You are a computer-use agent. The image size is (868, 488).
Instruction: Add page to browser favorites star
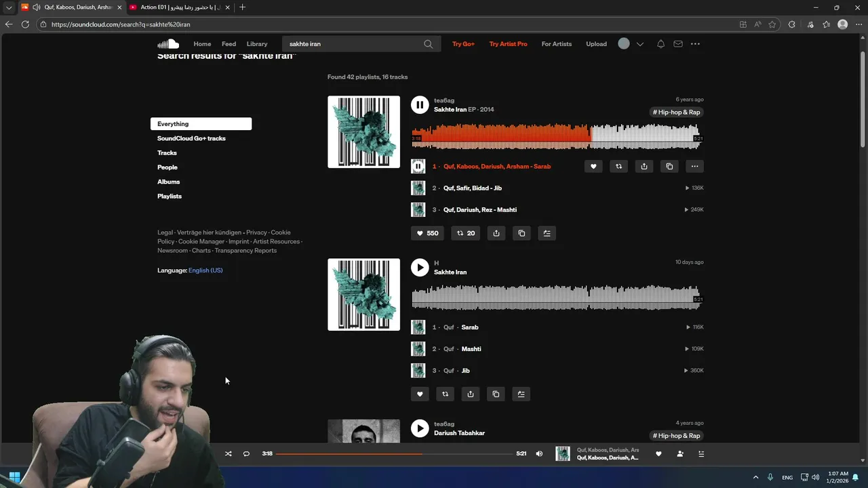[x=772, y=24]
